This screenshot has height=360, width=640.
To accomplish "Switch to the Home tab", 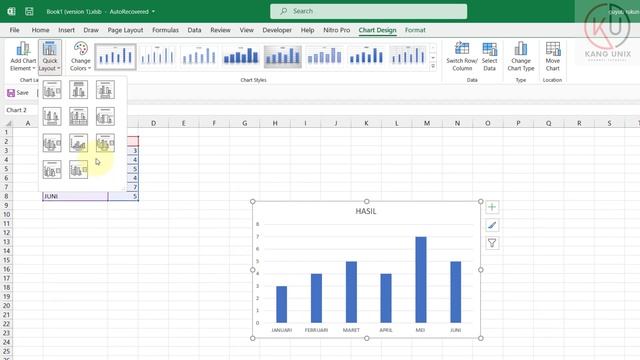I will [x=40, y=30].
